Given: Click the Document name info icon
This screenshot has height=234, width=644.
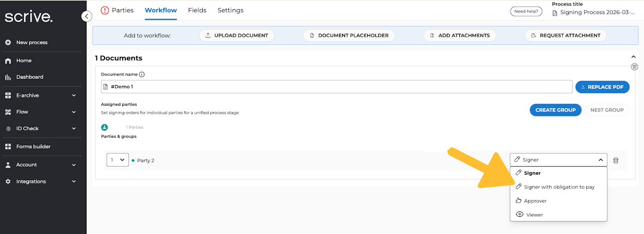Looking at the screenshot, I should 142,74.
